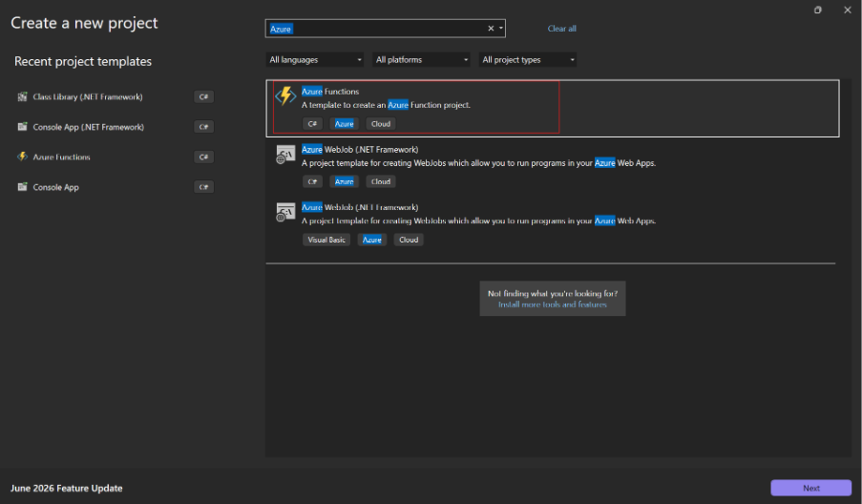
Task: Click the Clear all link
Action: click(x=562, y=29)
